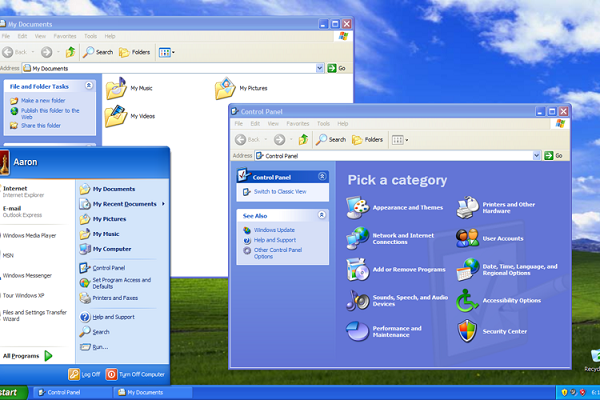Open Run... in Start menu
This screenshot has width=600, height=400.
(94, 347)
